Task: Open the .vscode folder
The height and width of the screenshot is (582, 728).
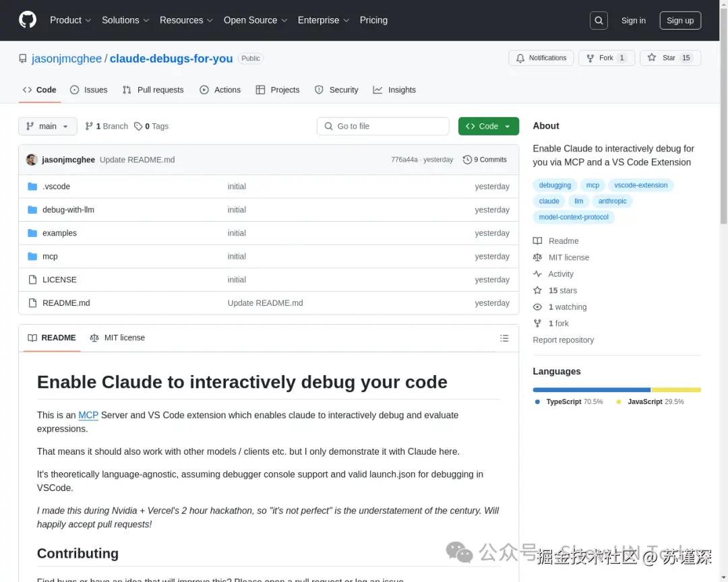Action: 56,187
